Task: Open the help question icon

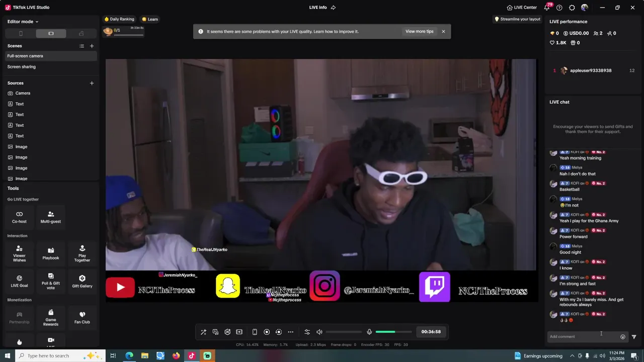Action: (559, 8)
